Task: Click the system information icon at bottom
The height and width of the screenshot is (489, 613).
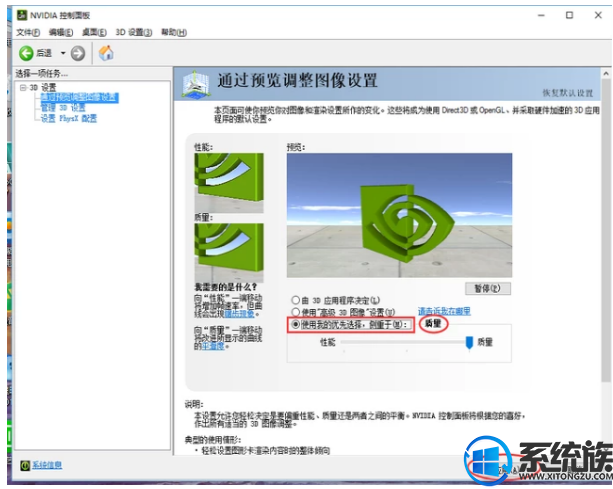Action: pyautogui.click(x=25, y=466)
